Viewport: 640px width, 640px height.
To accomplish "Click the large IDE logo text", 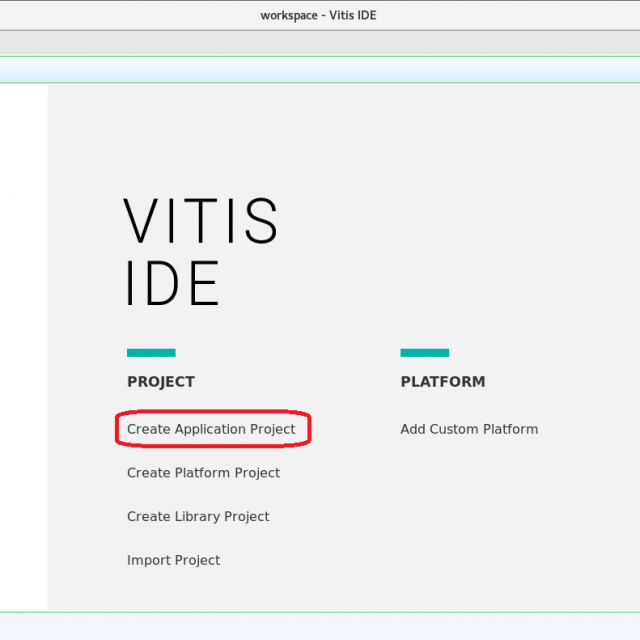I will [x=172, y=284].
